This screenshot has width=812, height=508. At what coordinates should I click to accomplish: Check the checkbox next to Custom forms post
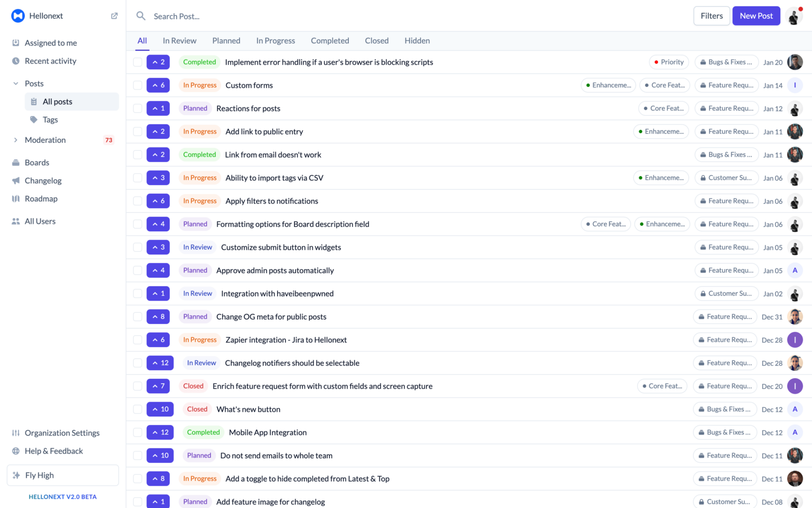pyautogui.click(x=137, y=85)
